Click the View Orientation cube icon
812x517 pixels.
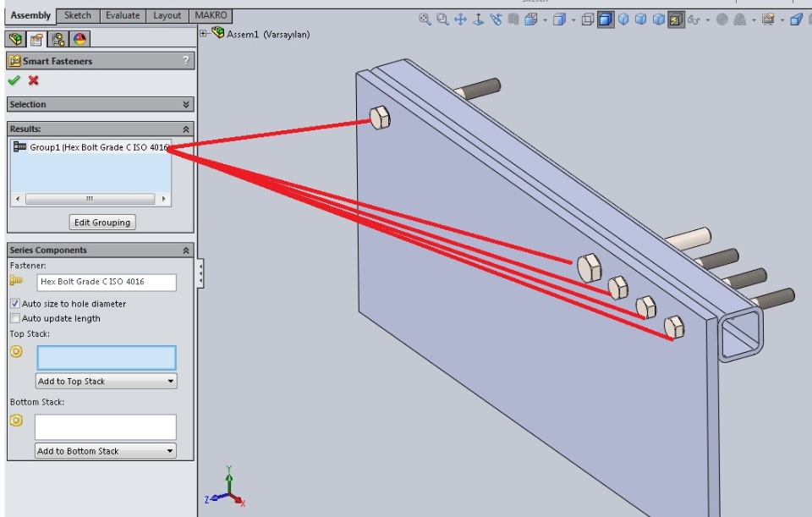click(x=559, y=19)
